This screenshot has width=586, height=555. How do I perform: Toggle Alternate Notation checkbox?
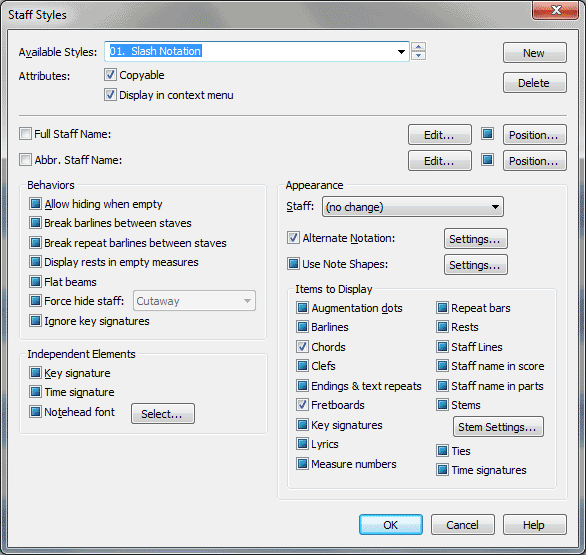pos(293,238)
